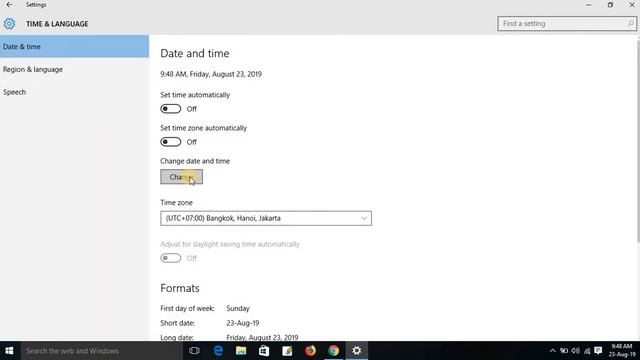Click the back arrow in Settings

[x=9, y=5]
